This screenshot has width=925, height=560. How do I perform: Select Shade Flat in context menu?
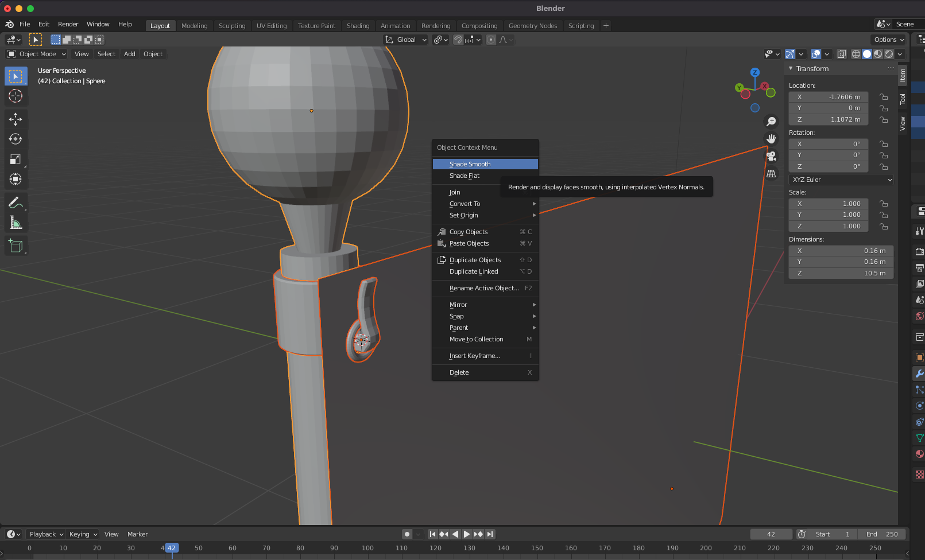point(485,176)
